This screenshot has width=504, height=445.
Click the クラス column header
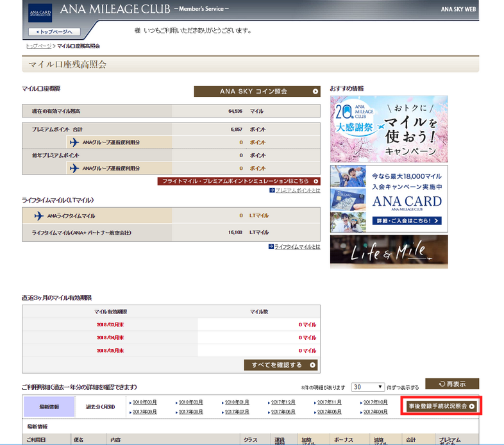[x=250, y=439]
